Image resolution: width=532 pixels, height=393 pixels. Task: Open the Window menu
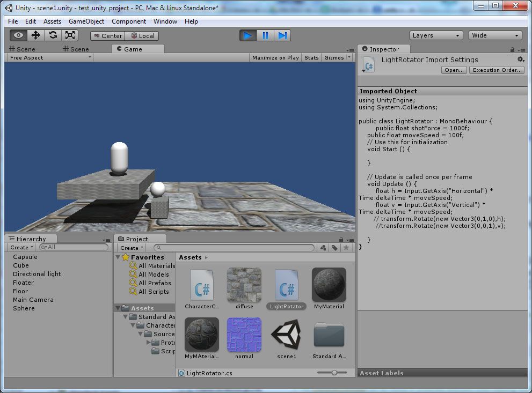pos(165,21)
